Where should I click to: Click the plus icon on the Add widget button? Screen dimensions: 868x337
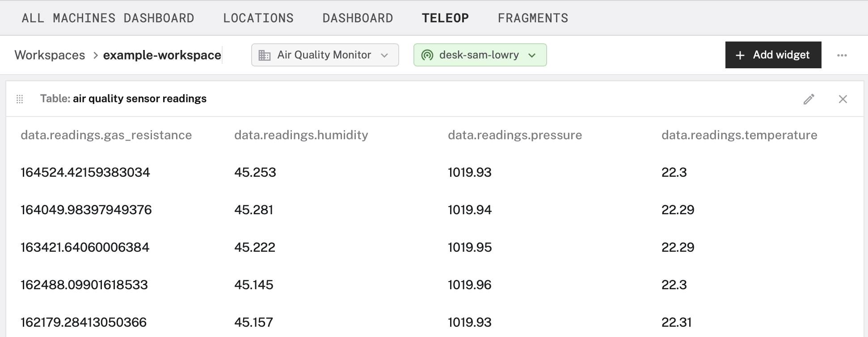point(740,55)
